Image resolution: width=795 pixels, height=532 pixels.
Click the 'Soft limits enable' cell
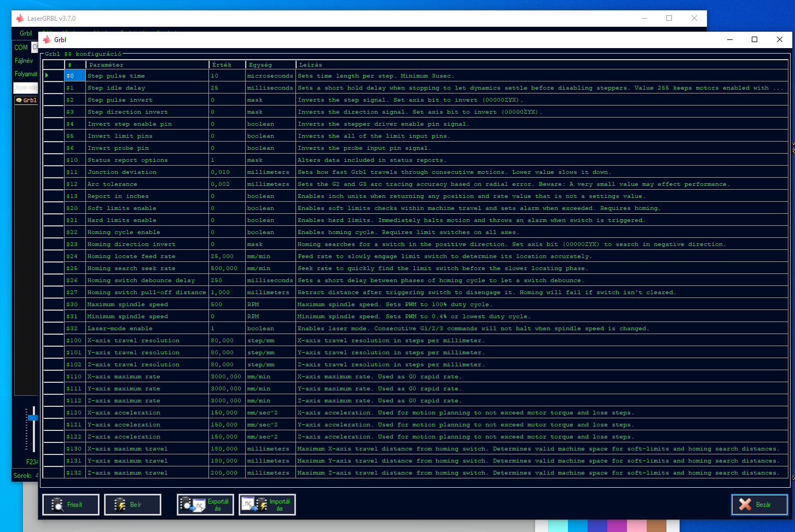(148, 208)
